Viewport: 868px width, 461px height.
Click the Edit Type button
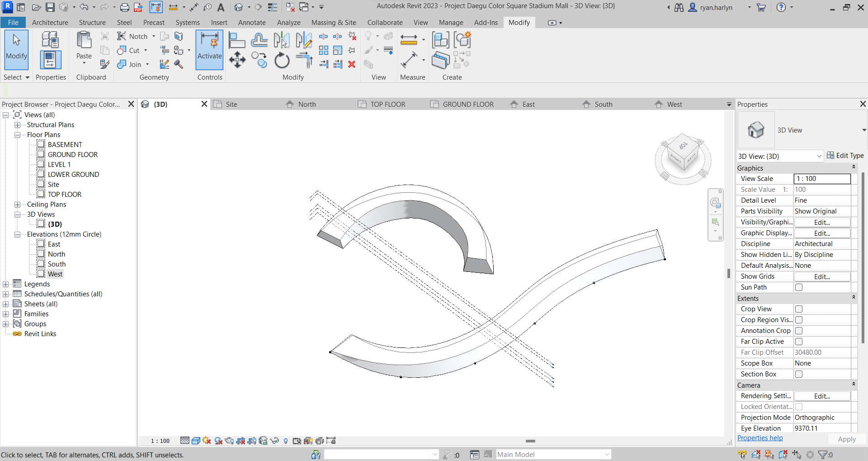pos(845,156)
